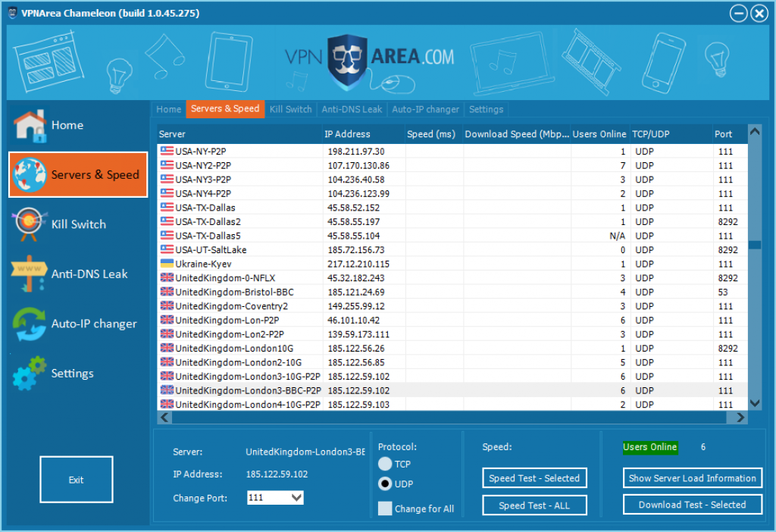Switch to the Kill Switch tab
The image size is (776, 532).
coord(290,109)
